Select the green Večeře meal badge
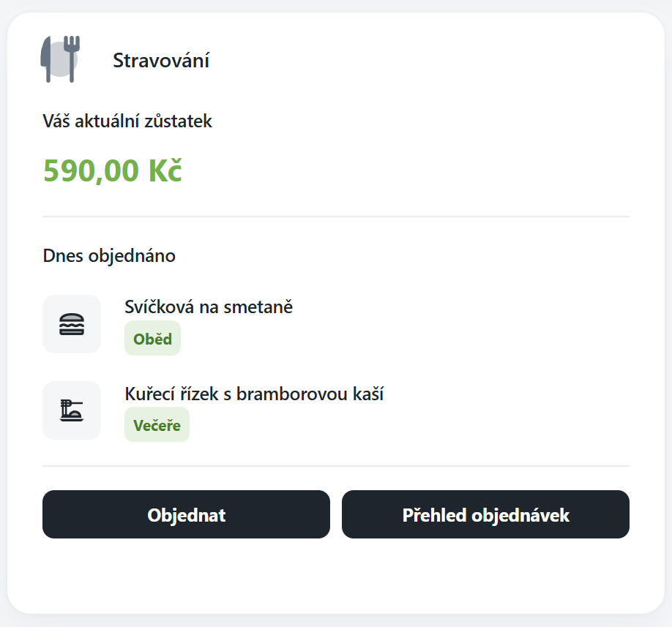Screen dimensions: 672x627 pyautogui.click(x=157, y=425)
